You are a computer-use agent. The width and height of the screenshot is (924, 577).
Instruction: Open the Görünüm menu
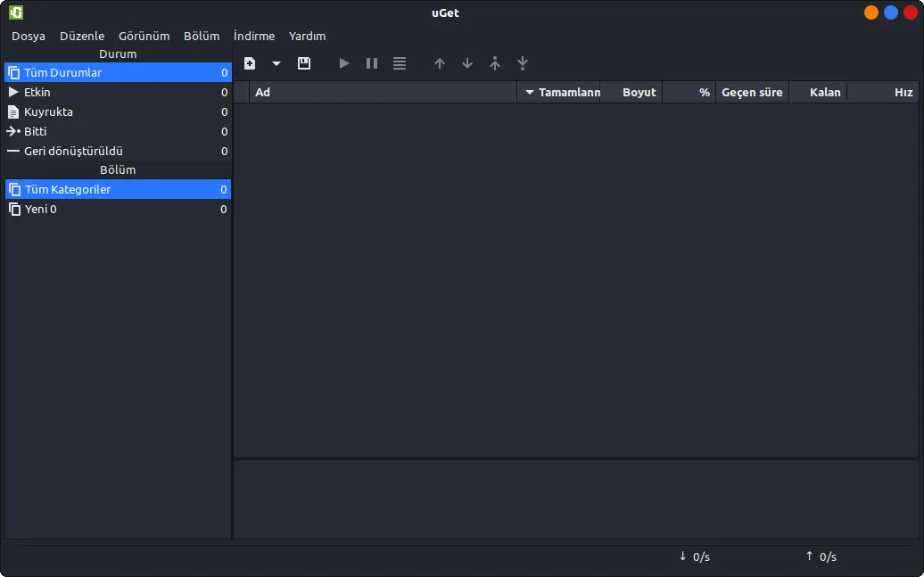(x=144, y=36)
